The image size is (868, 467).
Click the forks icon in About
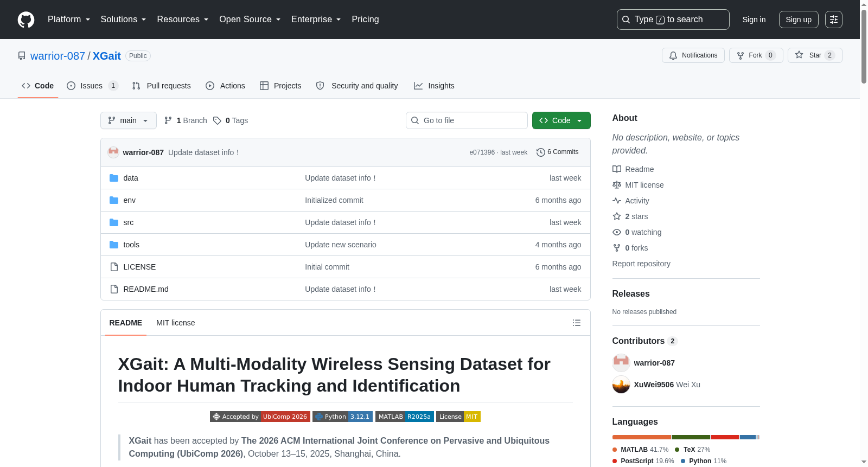617,248
